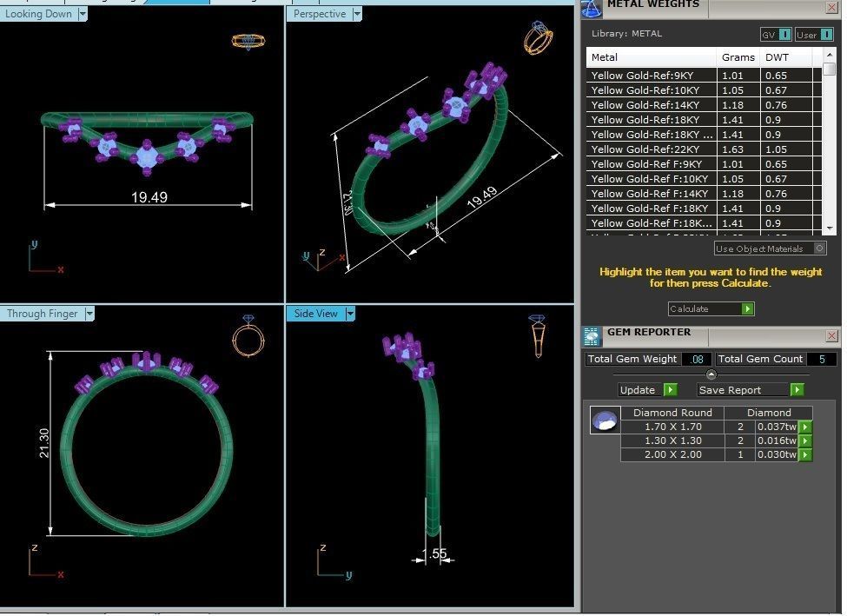Click the Through Finger viewport title
847x616 pixels.
tap(43, 314)
